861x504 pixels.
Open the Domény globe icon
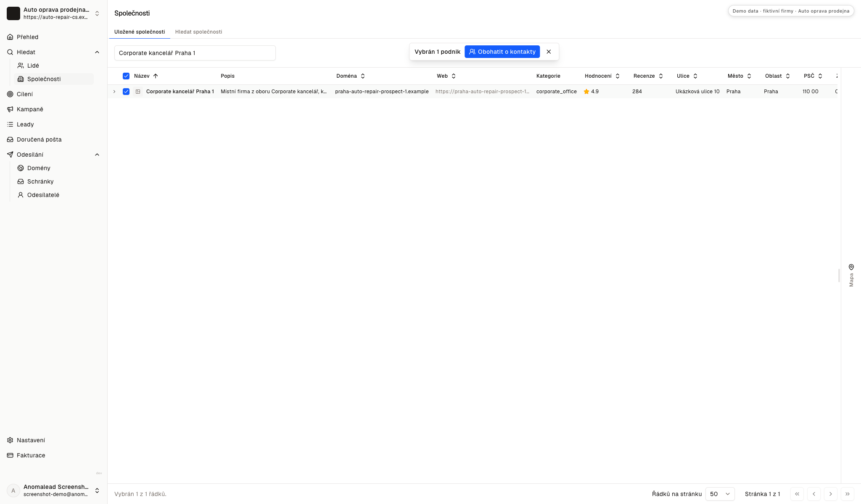[x=21, y=168]
